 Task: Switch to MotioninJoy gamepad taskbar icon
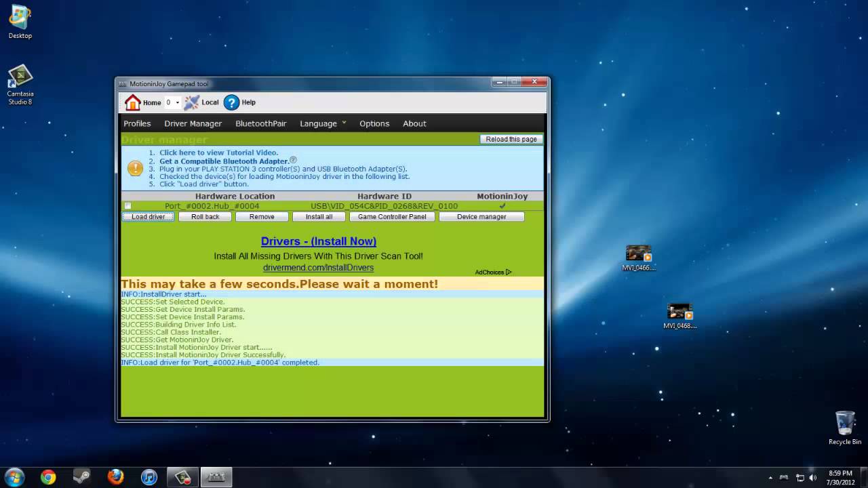pos(215,477)
